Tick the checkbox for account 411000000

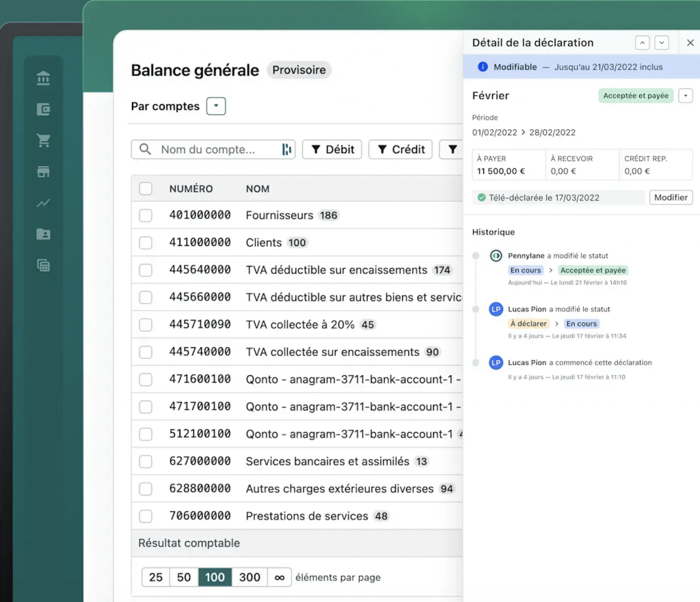pos(146,243)
